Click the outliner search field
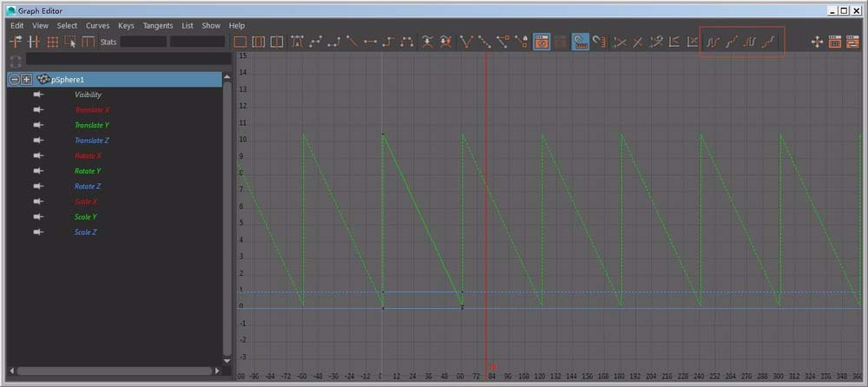The image size is (868, 387). coord(128,59)
